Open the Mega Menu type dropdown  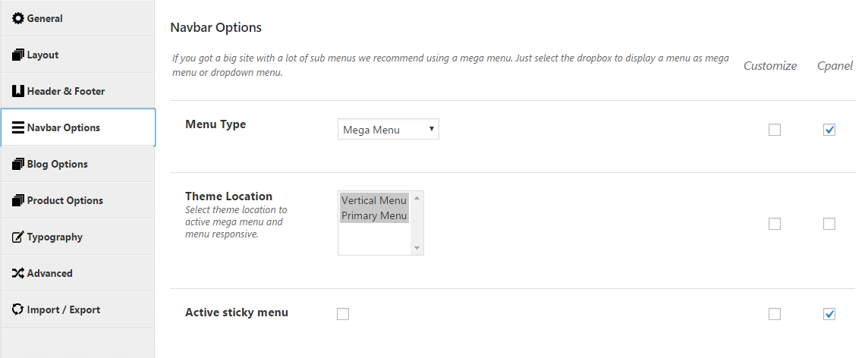(388, 130)
